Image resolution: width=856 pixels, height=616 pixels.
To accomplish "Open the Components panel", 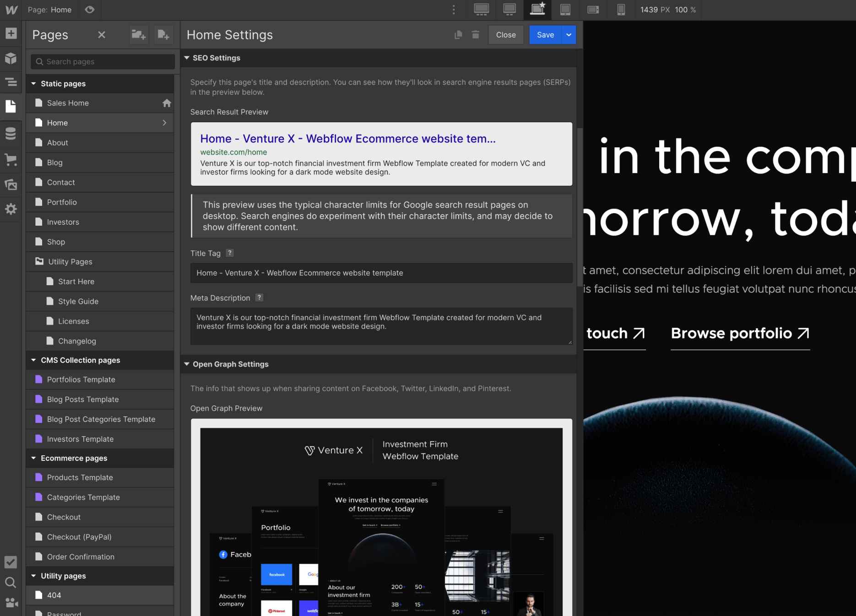I will 10,58.
